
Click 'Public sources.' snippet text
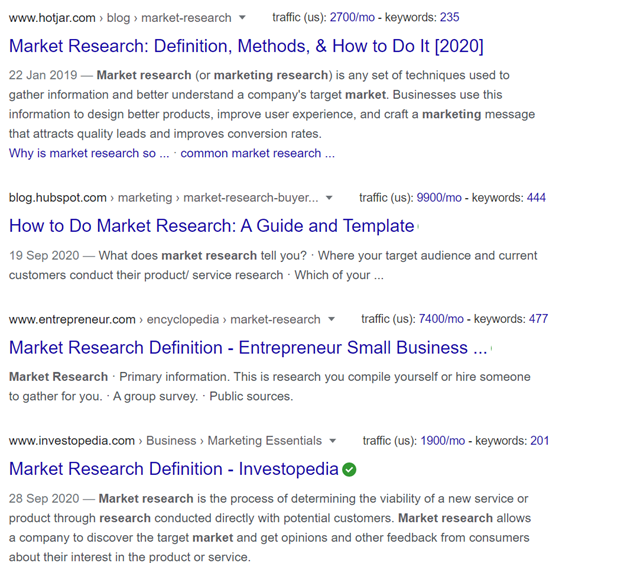pos(251,396)
